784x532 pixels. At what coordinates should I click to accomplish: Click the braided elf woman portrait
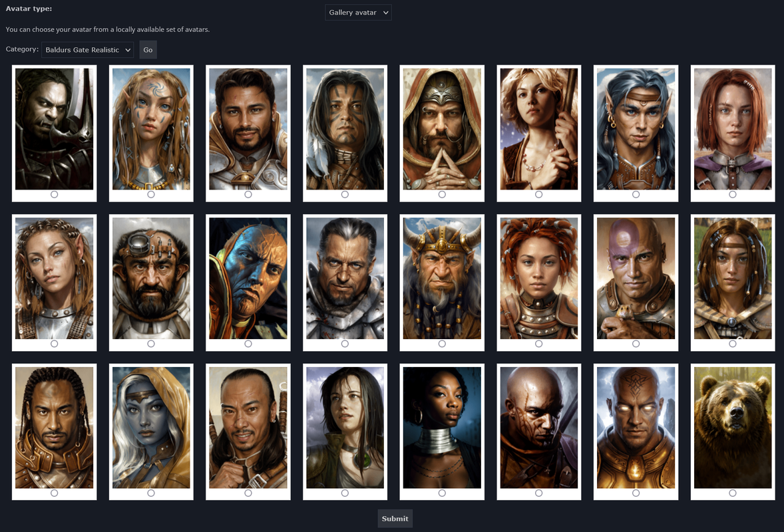[54, 278]
